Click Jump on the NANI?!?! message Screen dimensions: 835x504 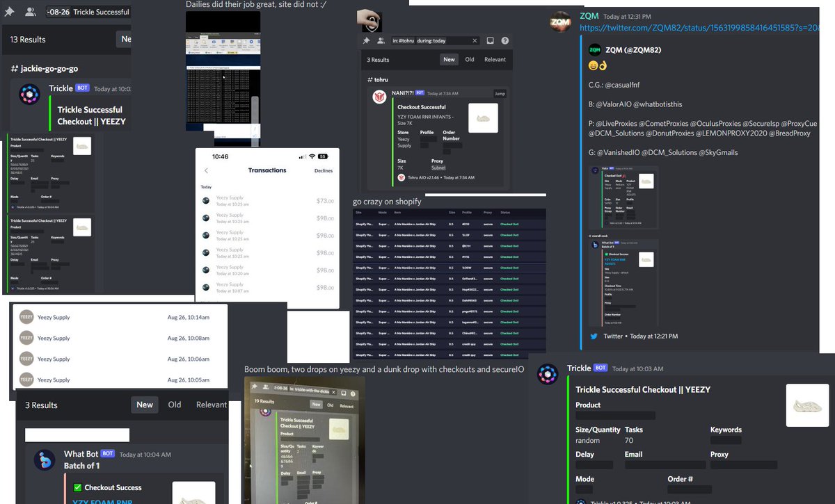500,94
